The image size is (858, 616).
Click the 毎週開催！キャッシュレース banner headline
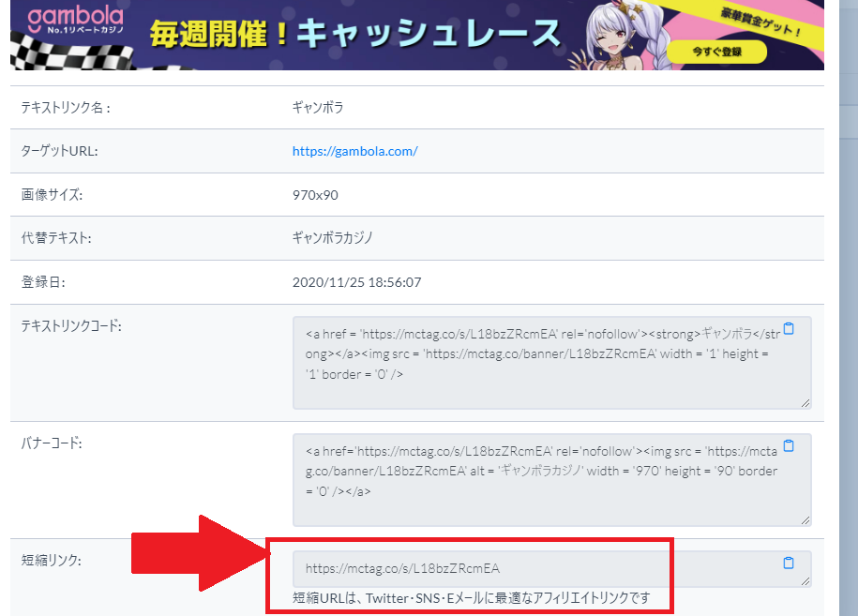pyautogui.click(x=354, y=34)
